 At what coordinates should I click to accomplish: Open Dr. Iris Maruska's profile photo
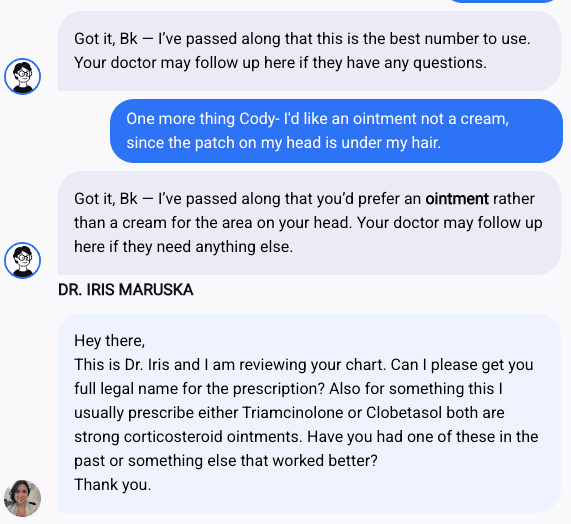click(23, 498)
